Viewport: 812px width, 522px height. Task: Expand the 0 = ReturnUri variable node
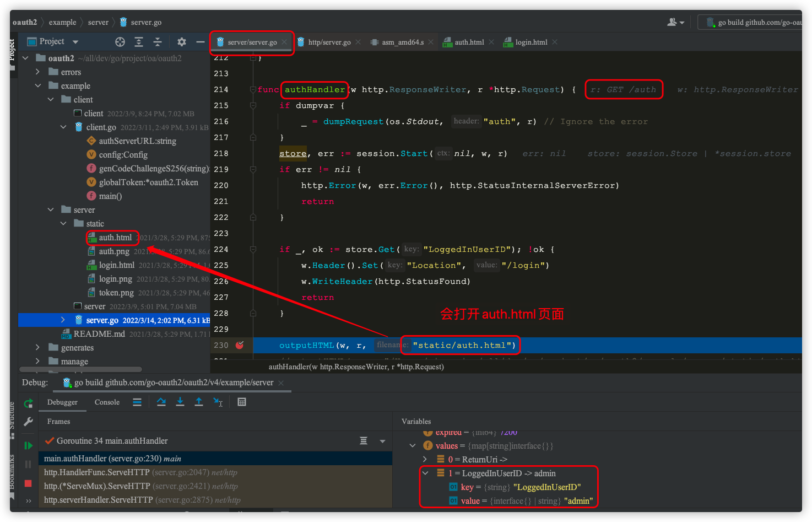(x=425, y=459)
